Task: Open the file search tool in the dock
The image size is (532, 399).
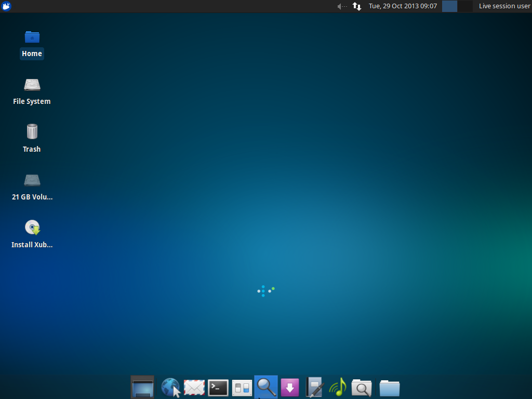Action: point(361,387)
